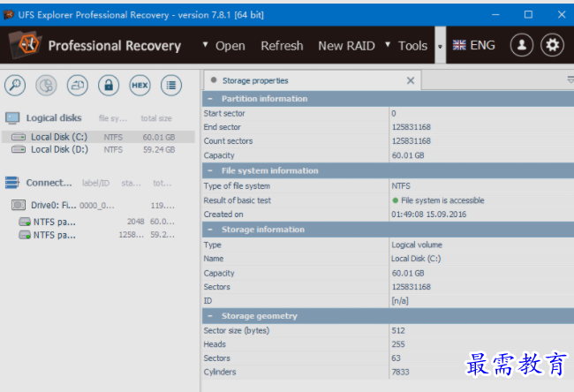
Task: Open the tab list dropdown arrow
Action: tap(570, 79)
